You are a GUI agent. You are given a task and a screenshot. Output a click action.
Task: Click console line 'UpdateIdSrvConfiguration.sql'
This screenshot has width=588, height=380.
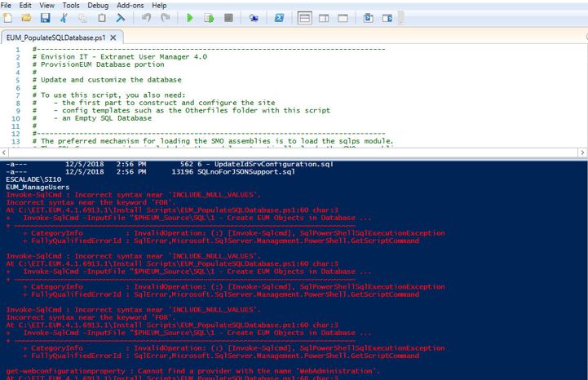pyautogui.click(x=274, y=164)
